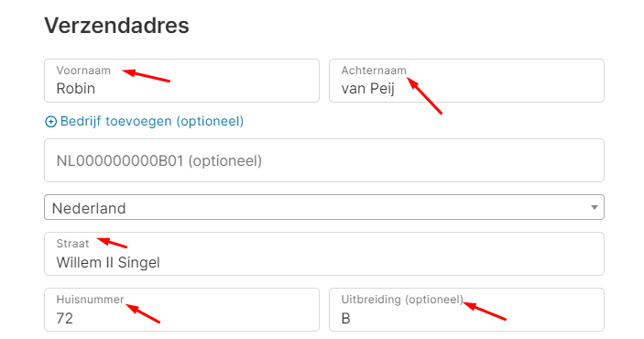Focus the Uitbreiding (optioneel) input field
The width and height of the screenshot is (644, 339).
[466, 310]
